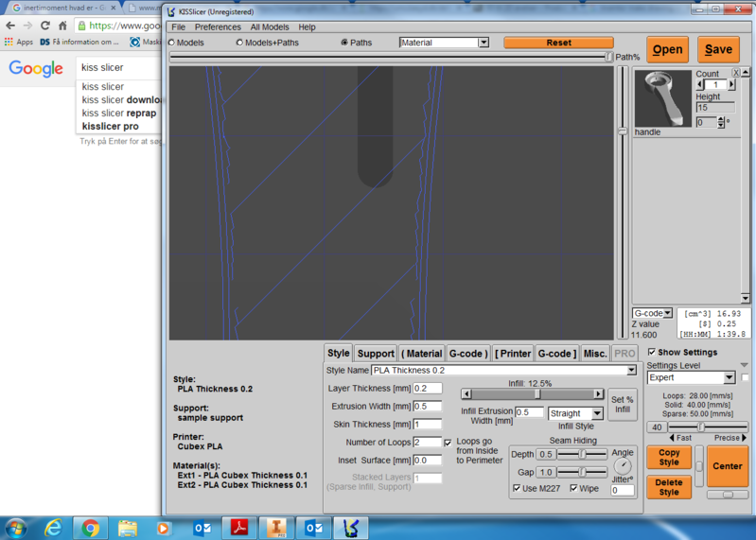Open Chrome from the taskbar
This screenshot has height=540, width=756.
[90, 529]
